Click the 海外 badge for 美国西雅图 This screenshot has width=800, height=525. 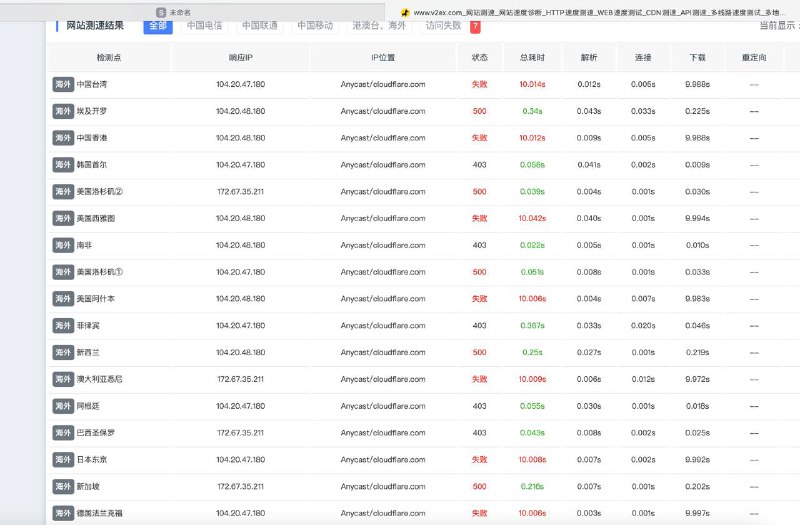63,218
